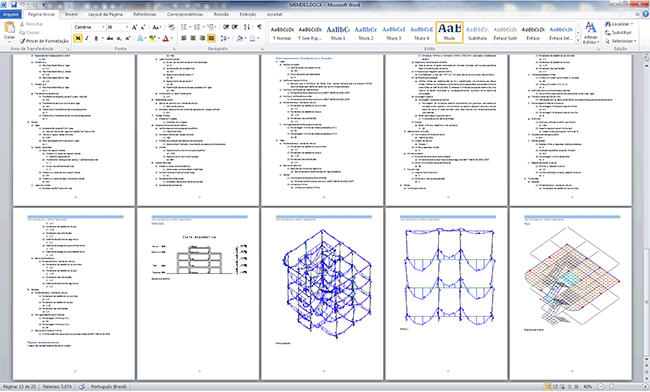The image size is (650, 392).
Task: Increase font size with grow font icon
Action: tap(134, 27)
